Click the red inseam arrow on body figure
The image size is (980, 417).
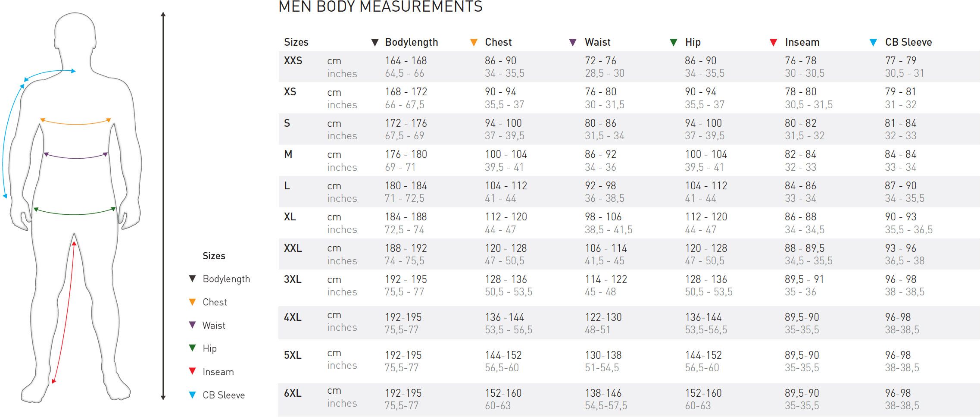64,312
